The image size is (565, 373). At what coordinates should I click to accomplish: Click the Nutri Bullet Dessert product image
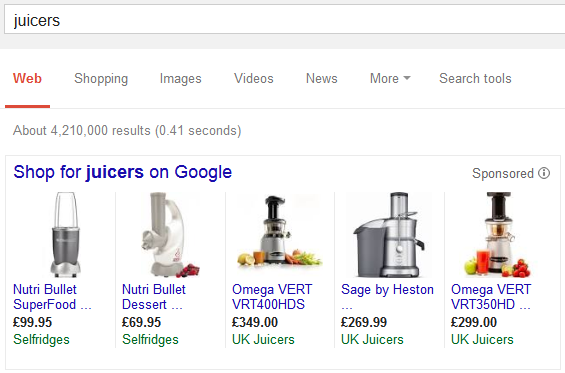169,235
